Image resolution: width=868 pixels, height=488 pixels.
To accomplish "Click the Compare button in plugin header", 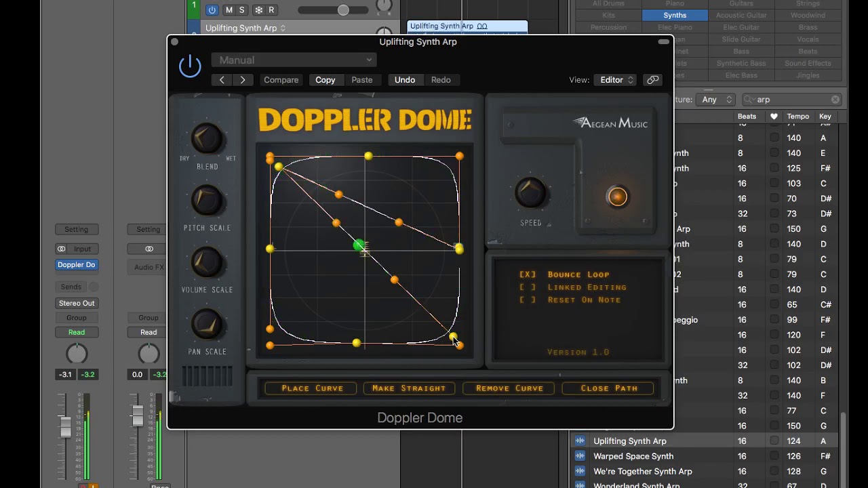I will tap(281, 80).
